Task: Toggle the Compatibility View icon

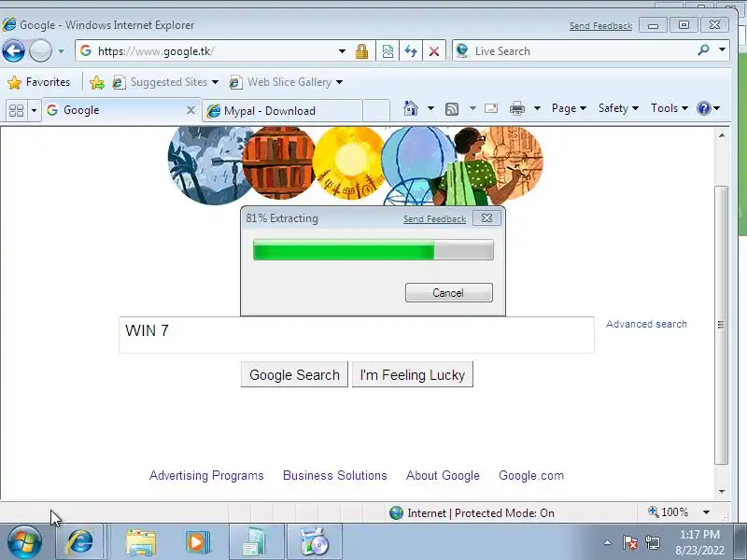Action: pos(388,51)
